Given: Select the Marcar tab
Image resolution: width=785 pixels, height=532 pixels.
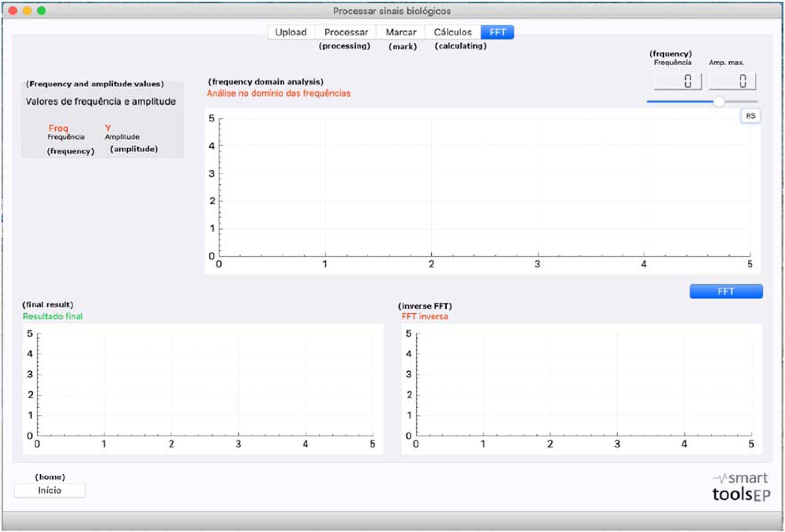Looking at the screenshot, I should 401,32.
